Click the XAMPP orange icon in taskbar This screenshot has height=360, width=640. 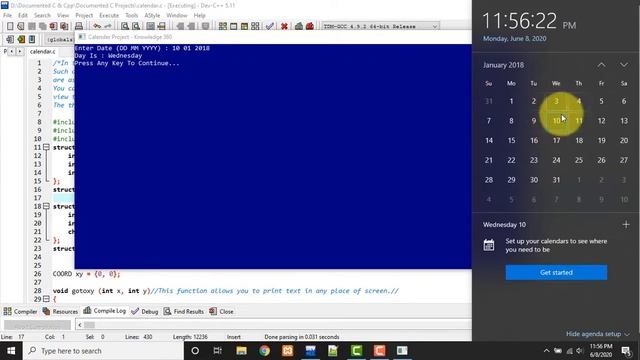287,351
